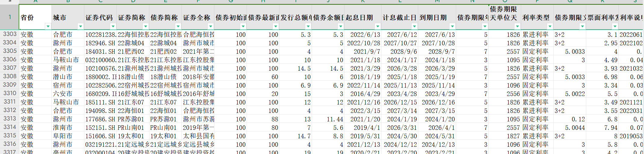Click security code cell 194098.SH
Viewport: 644px width, 154px height.
tap(100, 111)
